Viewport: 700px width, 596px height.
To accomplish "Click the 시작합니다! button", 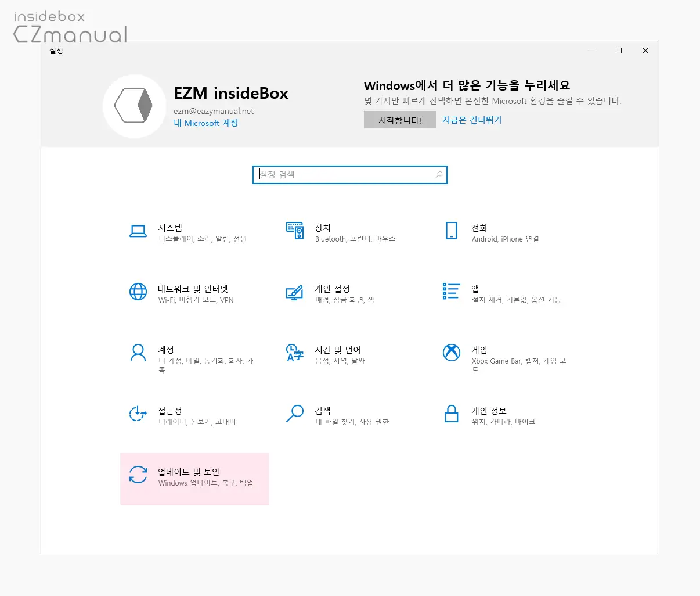I will (x=400, y=120).
